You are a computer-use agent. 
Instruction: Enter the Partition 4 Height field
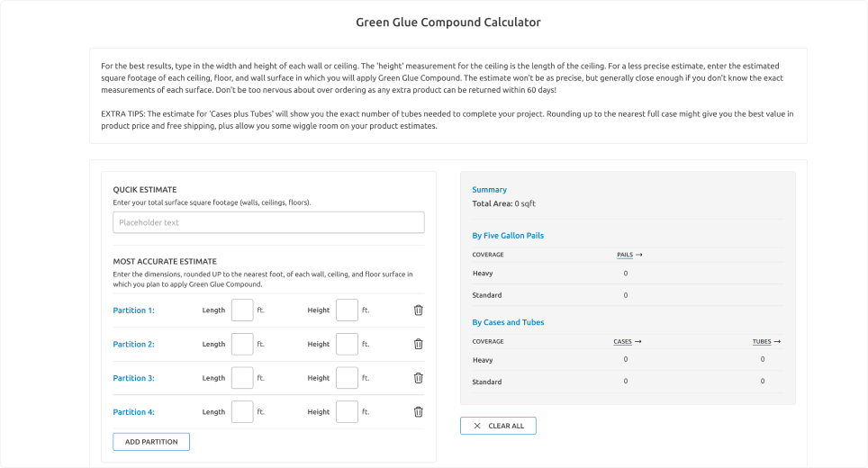pyautogui.click(x=347, y=412)
